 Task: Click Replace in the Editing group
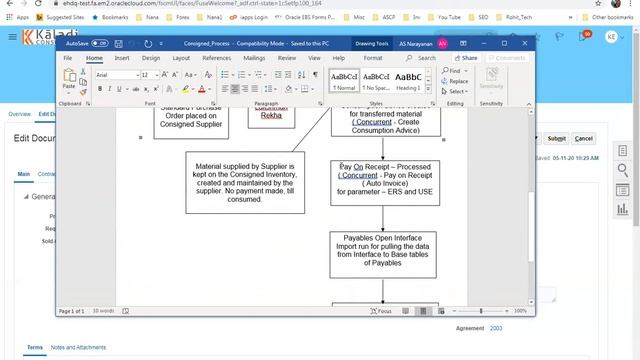pos(455,81)
